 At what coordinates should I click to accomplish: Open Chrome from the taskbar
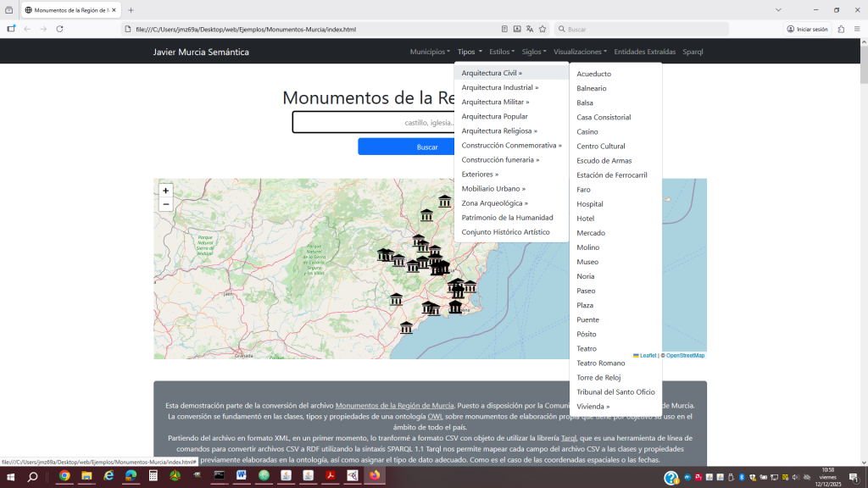tap(64, 476)
